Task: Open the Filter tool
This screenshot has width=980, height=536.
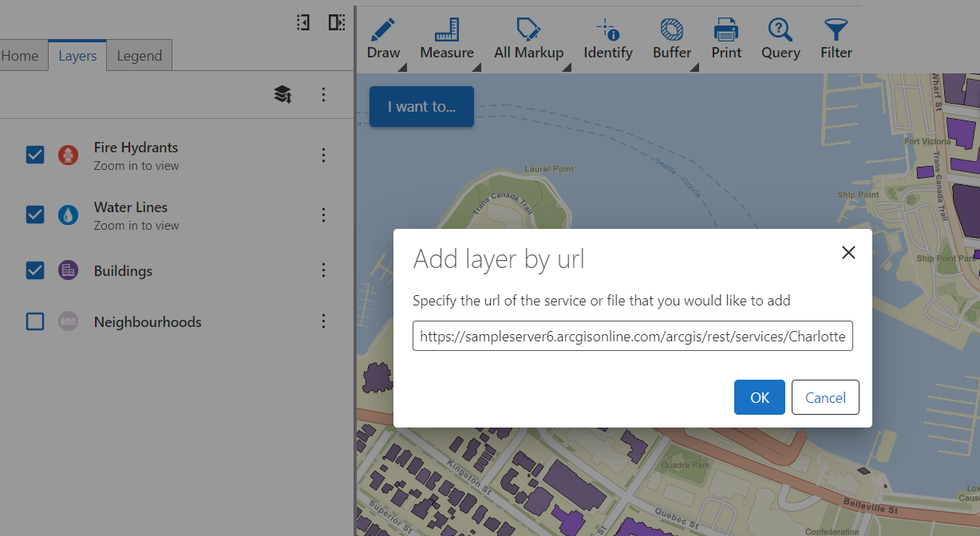Action: pos(836,40)
